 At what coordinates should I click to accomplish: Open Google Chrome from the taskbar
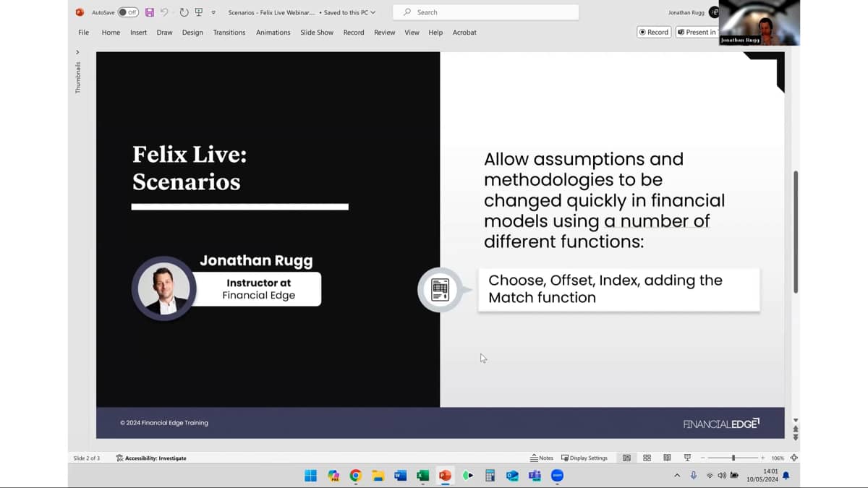pyautogui.click(x=355, y=475)
